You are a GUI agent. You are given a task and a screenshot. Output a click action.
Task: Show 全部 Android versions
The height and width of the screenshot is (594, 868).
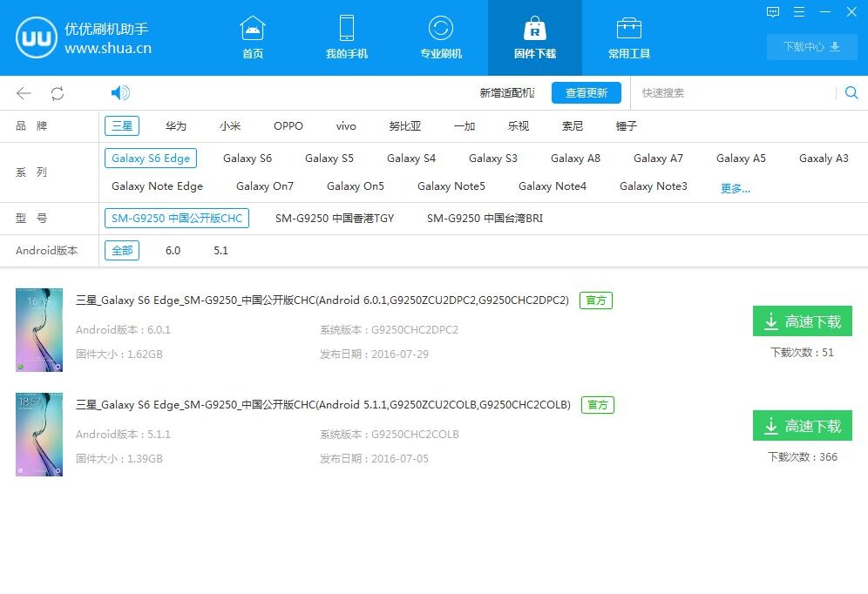(x=122, y=251)
